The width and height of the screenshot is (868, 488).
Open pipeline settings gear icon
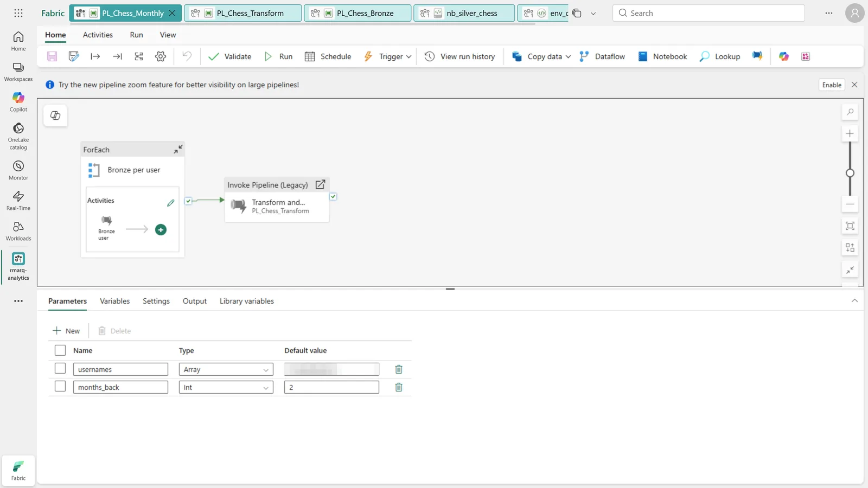click(x=161, y=56)
